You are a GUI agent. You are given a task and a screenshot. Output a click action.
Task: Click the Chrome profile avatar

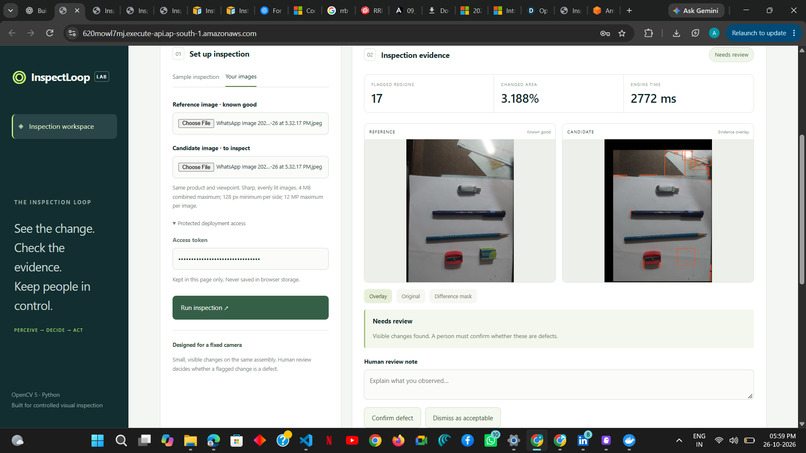(714, 33)
